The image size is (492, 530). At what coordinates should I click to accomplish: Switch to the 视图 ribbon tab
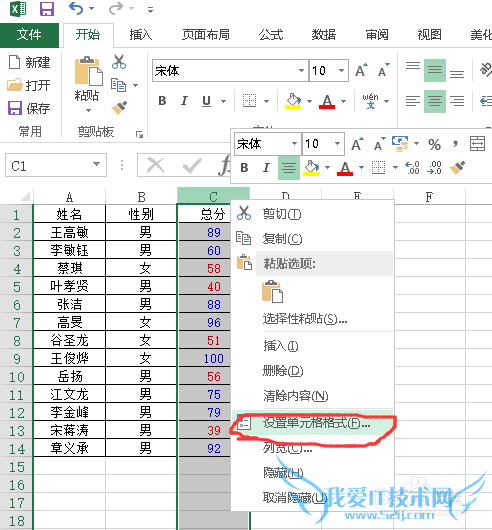429,35
